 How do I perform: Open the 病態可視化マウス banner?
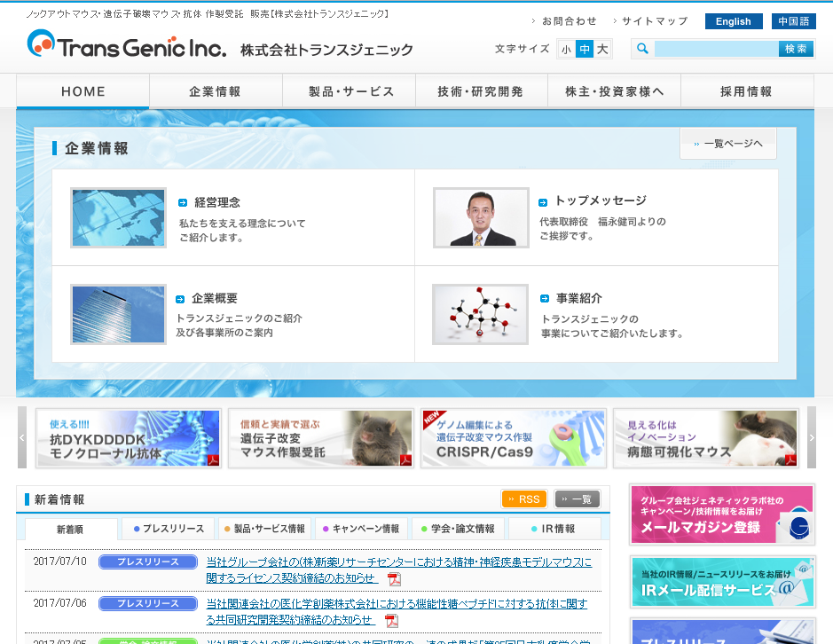tap(706, 438)
